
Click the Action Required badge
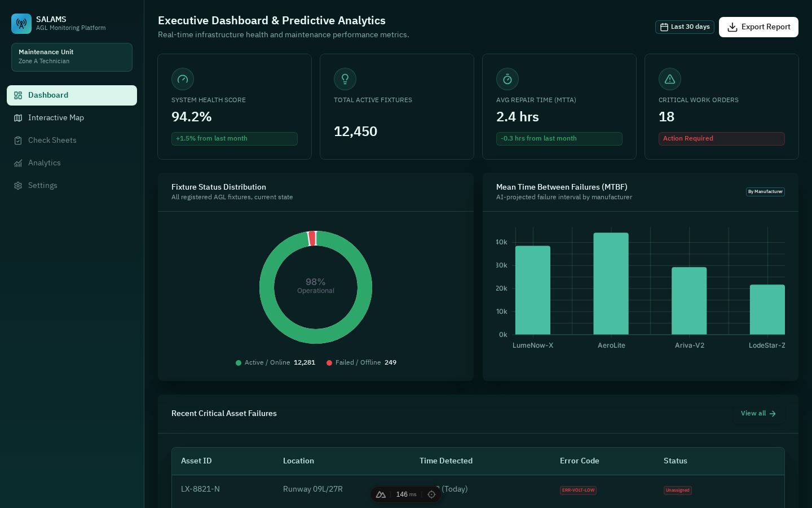(x=722, y=139)
